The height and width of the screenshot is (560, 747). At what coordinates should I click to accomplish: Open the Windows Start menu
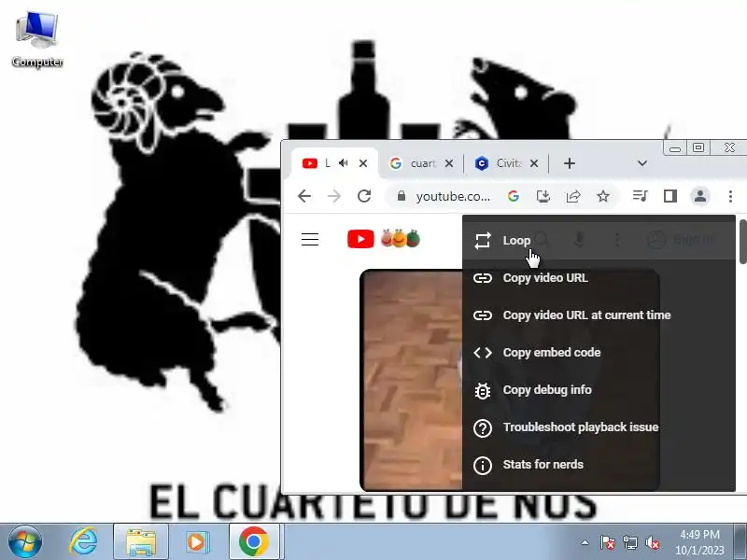click(x=24, y=542)
